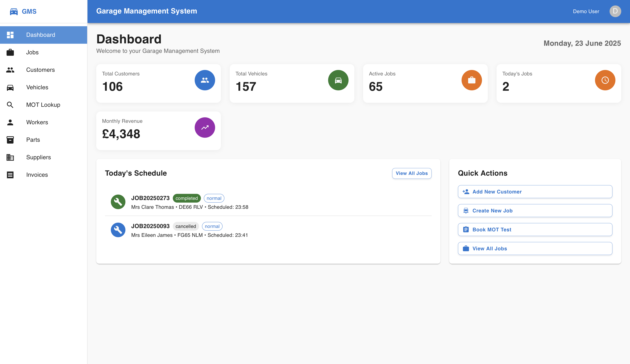Click the Parts inventory icon in sidebar
630x364 pixels.
pos(10,140)
